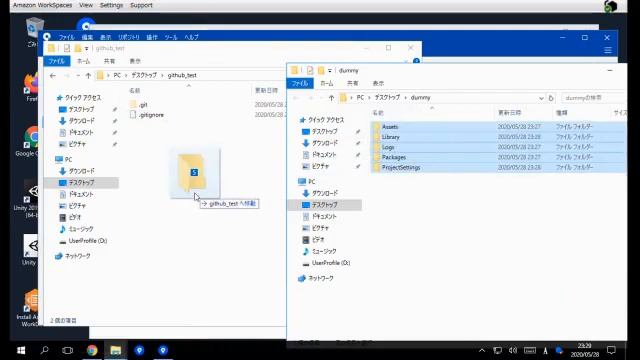Open 表示 tab in github_test window
This screenshot has width=640, height=360.
(x=135, y=61)
